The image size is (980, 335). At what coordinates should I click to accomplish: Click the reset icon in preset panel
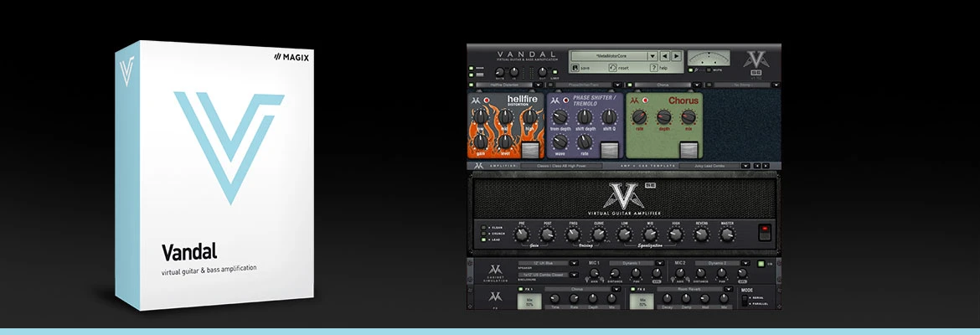pos(612,68)
